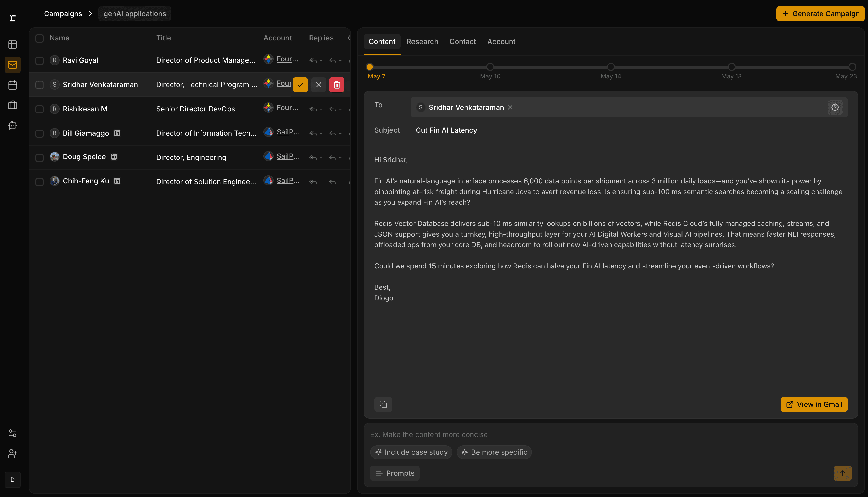Check the box next to Ravi Goyal
868x497 pixels.
(39, 60)
